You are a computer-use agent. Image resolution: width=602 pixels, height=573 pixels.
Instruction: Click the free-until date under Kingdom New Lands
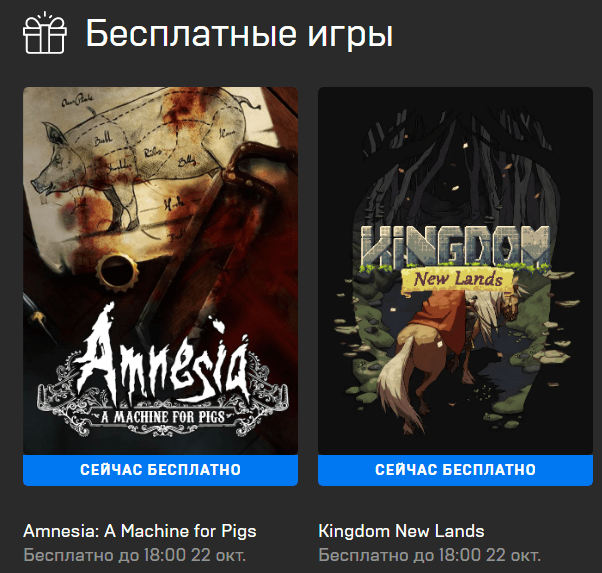pos(429,555)
